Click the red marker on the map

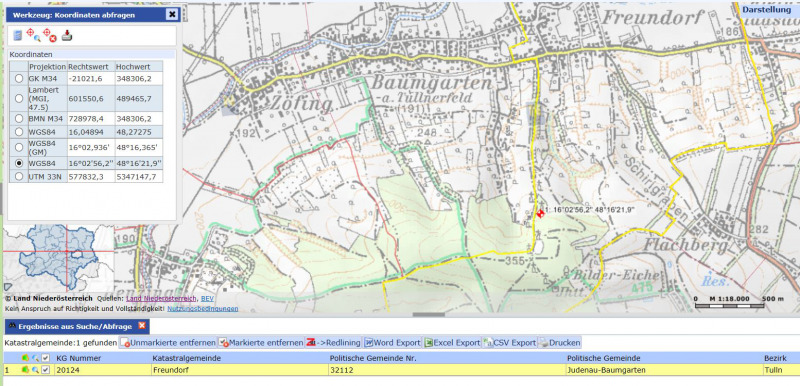(x=540, y=214)
